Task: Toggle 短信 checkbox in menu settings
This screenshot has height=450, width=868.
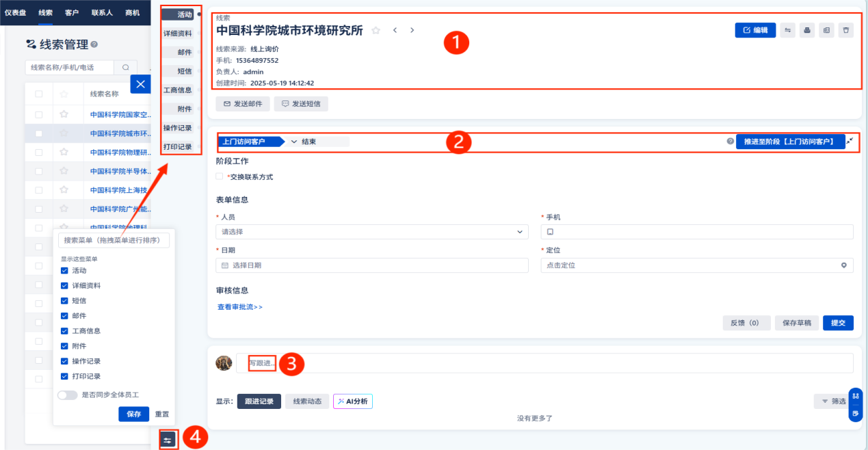Action: (64, 301)
